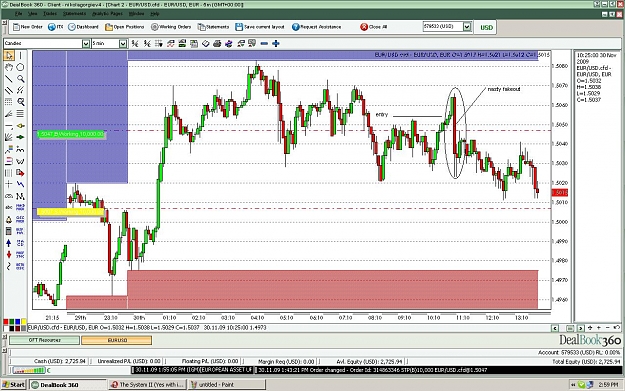Screen dimensions: 625x391
Task: Click the zoom in plus icon
Action: coord(275,43)
